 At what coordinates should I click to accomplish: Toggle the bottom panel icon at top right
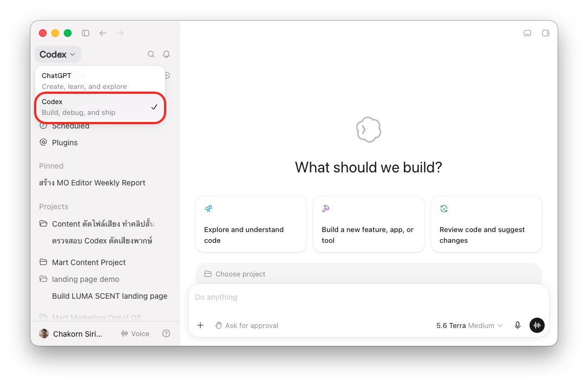[527, 33]
